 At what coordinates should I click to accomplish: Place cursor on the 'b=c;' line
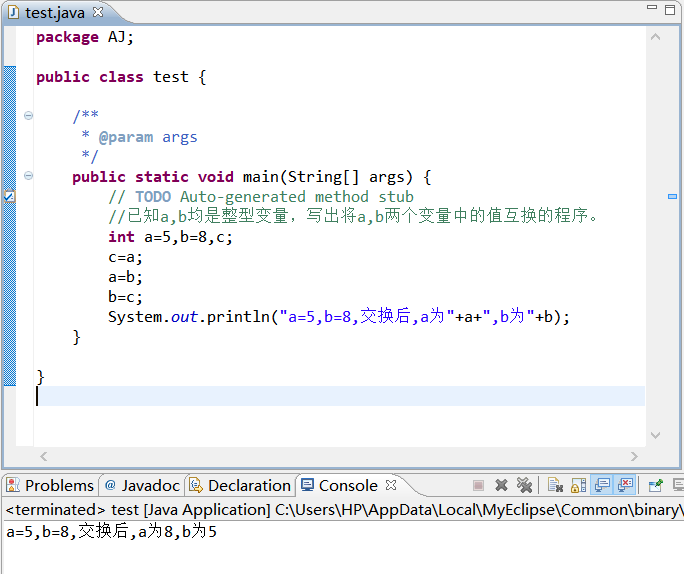tap(125, 297)
